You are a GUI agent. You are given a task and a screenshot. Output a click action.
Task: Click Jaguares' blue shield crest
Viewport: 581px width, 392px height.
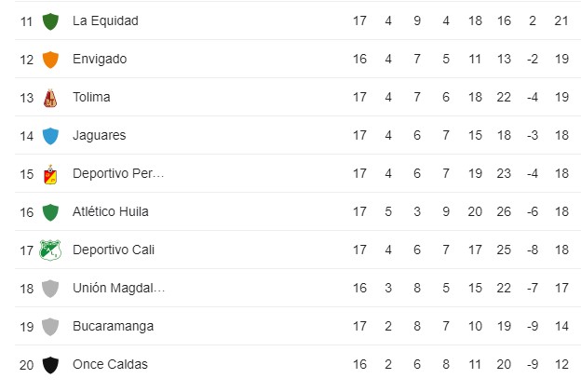(50, 136)
